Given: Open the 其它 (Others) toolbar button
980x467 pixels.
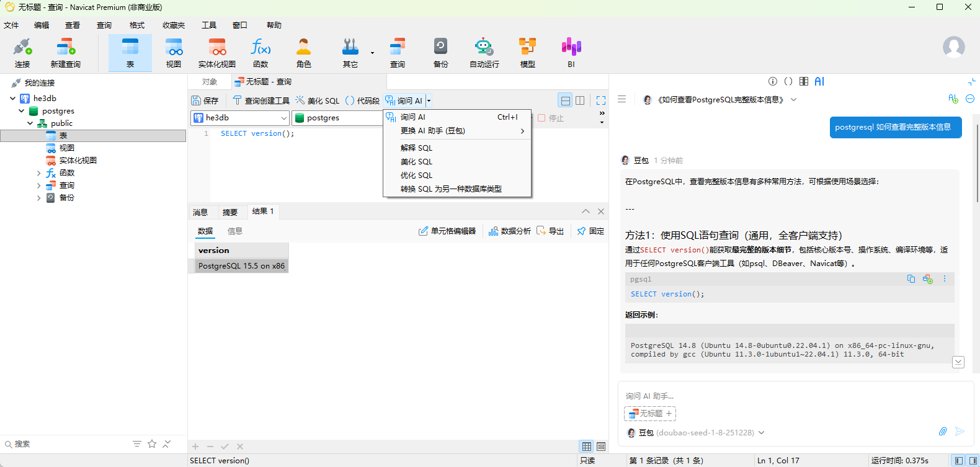Looking at the screenshot, I should (350, 53).
